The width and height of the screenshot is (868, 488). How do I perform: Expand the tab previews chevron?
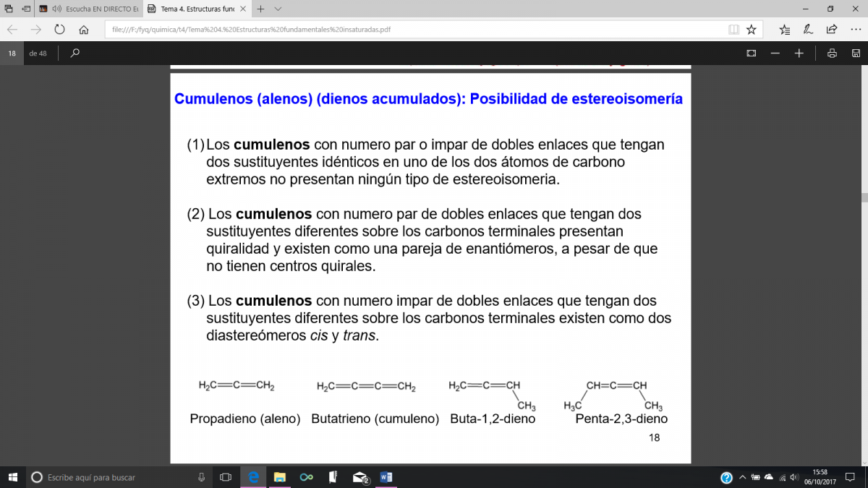click(278, 9)
